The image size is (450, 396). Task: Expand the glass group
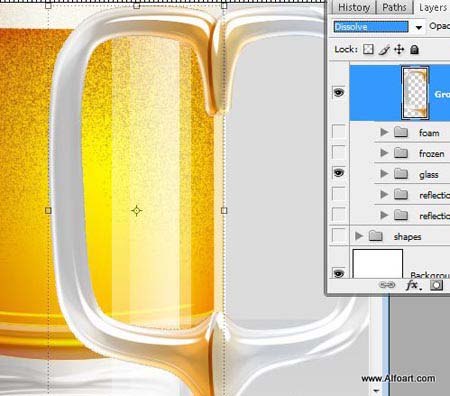(384, 173)
